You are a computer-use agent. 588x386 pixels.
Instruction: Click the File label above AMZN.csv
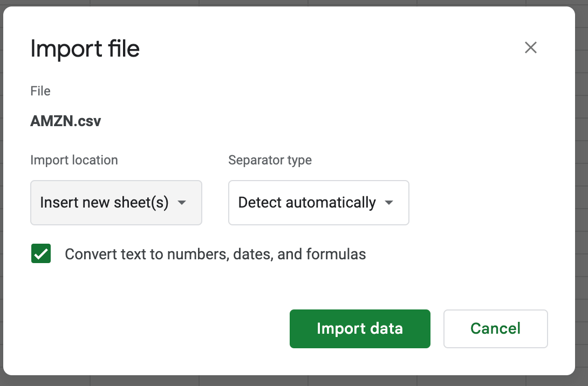click(40, 91)
